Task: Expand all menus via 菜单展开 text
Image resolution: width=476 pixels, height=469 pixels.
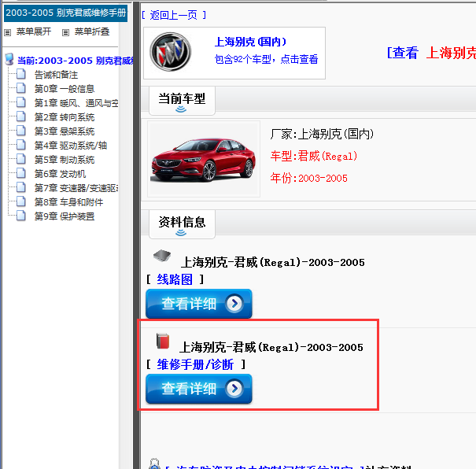Action: point(34,31)
